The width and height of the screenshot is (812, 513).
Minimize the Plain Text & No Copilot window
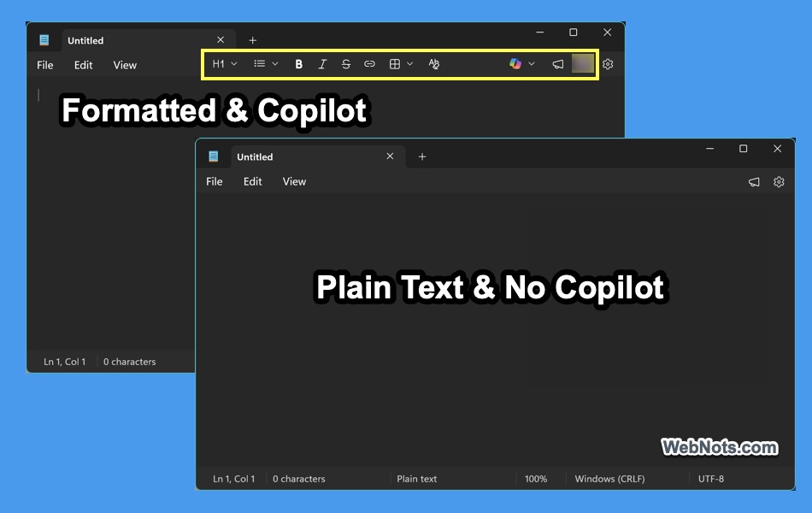tap(710, 149)
